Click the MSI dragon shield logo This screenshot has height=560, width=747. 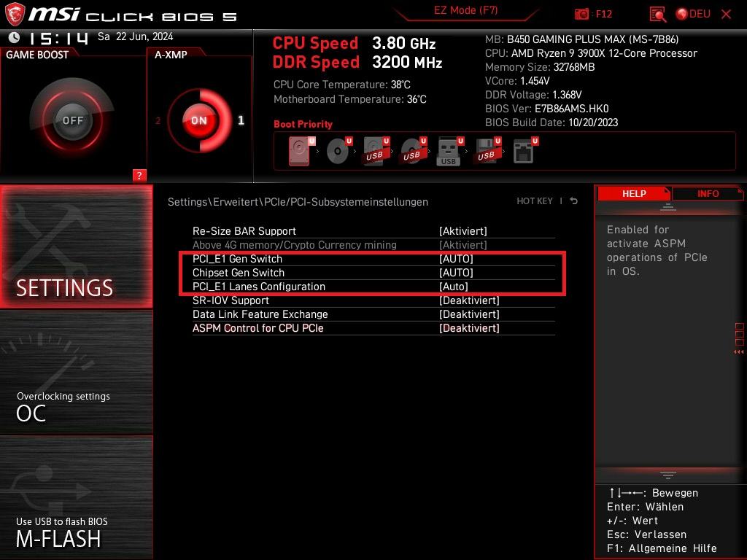[15, 14]
